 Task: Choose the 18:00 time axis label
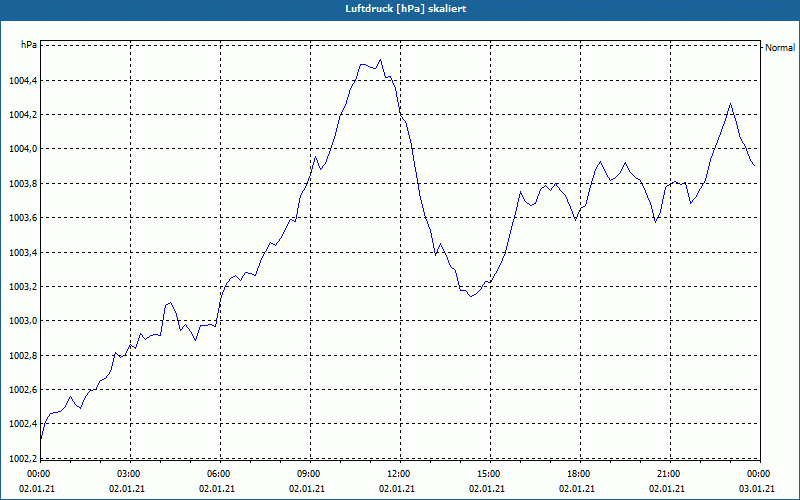tap(579, 474)
